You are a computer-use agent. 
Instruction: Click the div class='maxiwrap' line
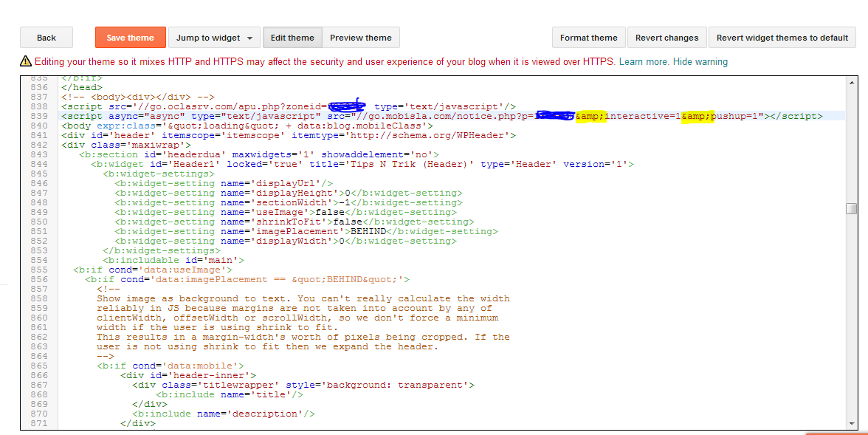coord(126,145)
